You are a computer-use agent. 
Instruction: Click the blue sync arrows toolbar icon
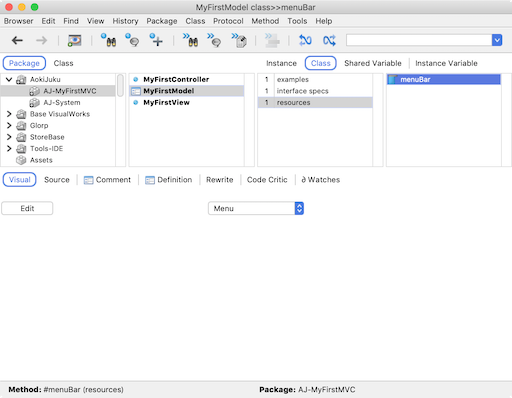pos(305,40)
